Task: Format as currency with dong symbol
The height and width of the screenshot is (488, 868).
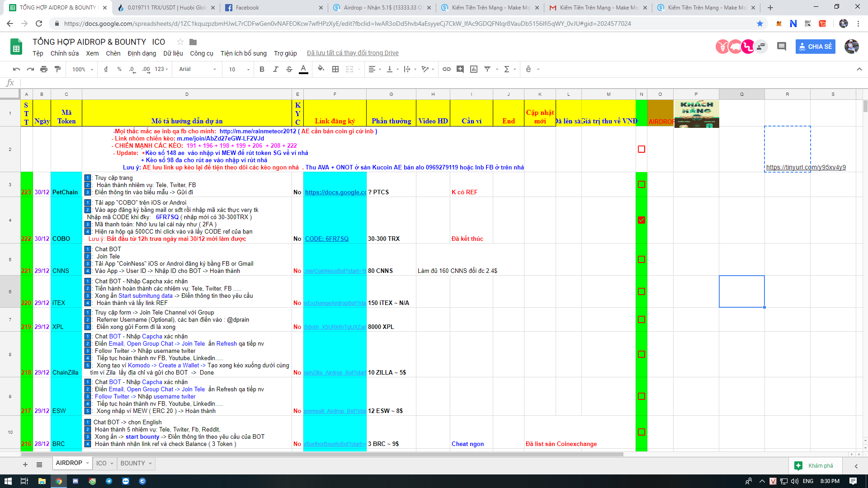Action: pos(106,69)
